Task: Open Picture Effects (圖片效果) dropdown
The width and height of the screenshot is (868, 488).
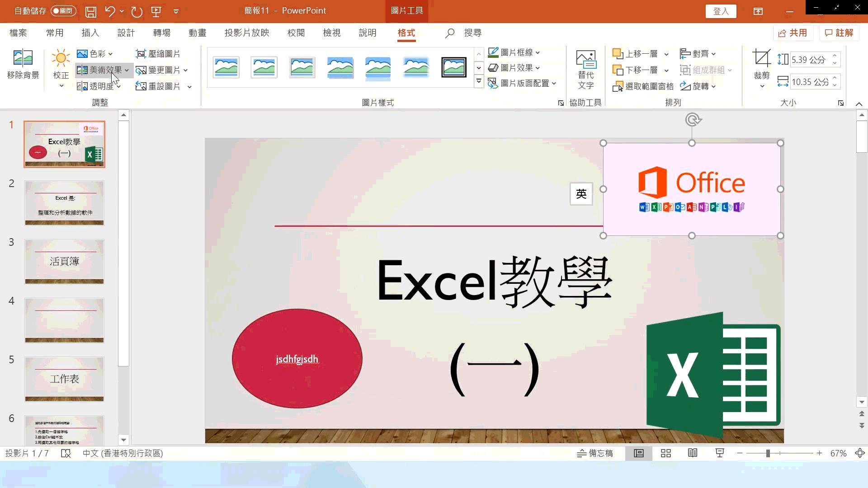Action: tap(514, 68)
